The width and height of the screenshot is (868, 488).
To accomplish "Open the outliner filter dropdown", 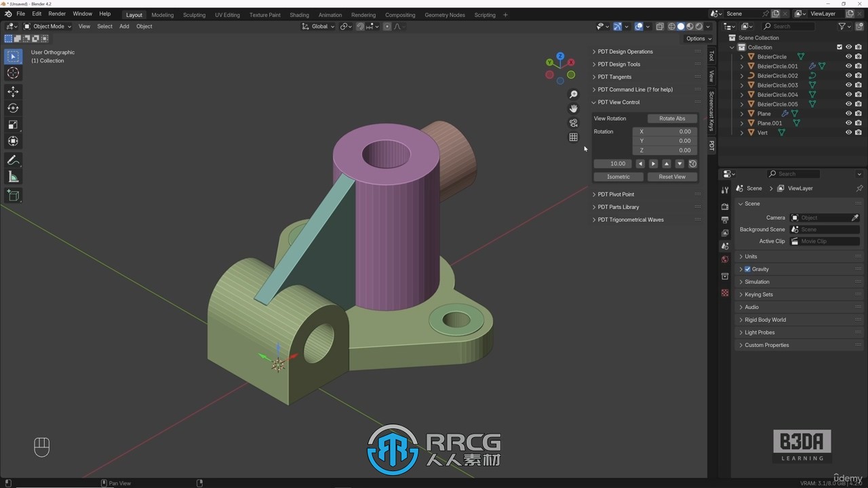I will tap(844, 26).
